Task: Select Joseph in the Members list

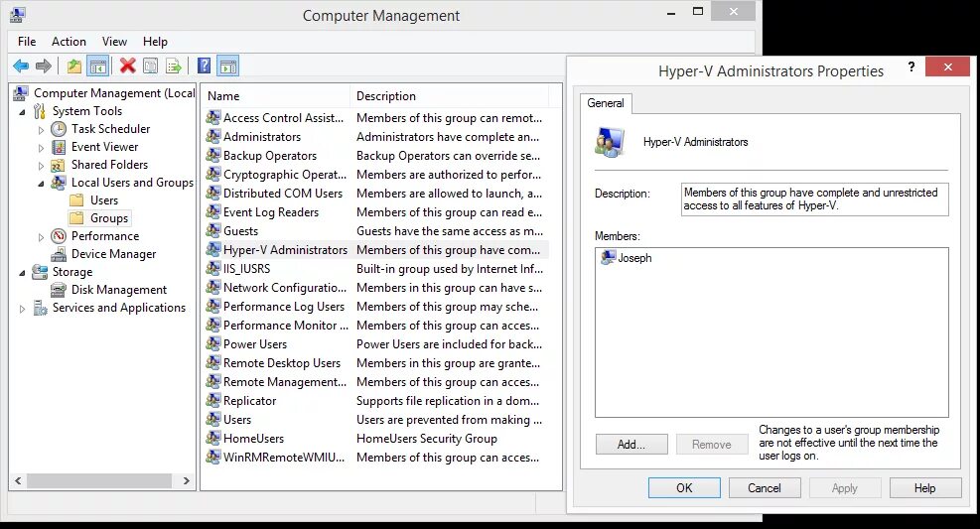Action: pyautogui.click(x=627, y=257)
